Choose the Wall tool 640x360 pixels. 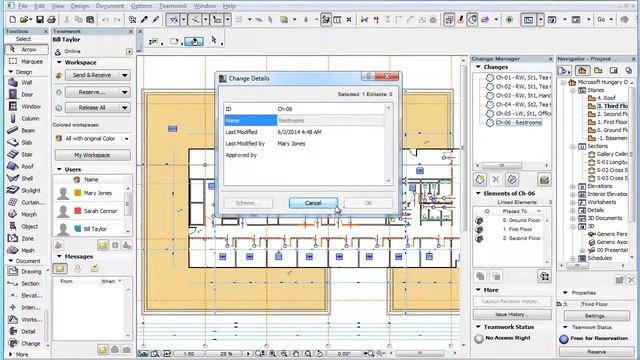click(x=26, y=82)
